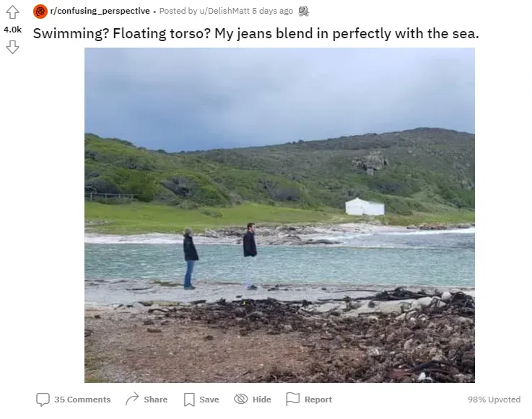Click the Share button label
Viewport: 532px width, 419px height.
tap(155, 400)
